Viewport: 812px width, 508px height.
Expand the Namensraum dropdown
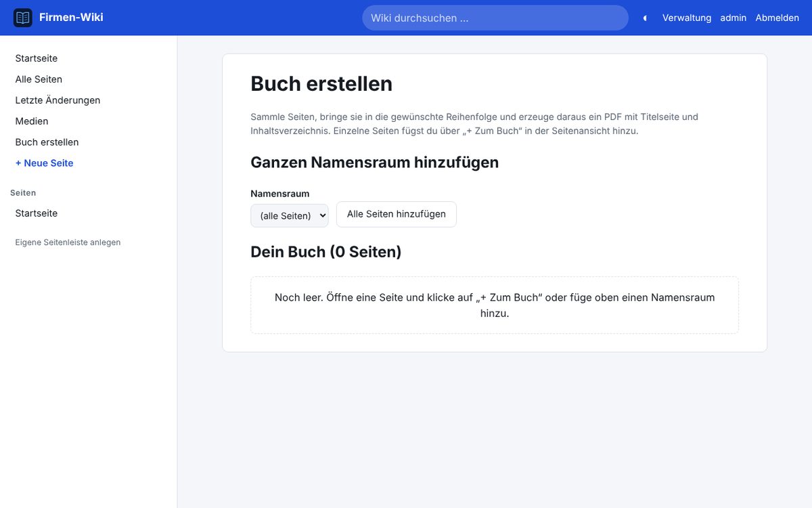(x=290, y=215)
